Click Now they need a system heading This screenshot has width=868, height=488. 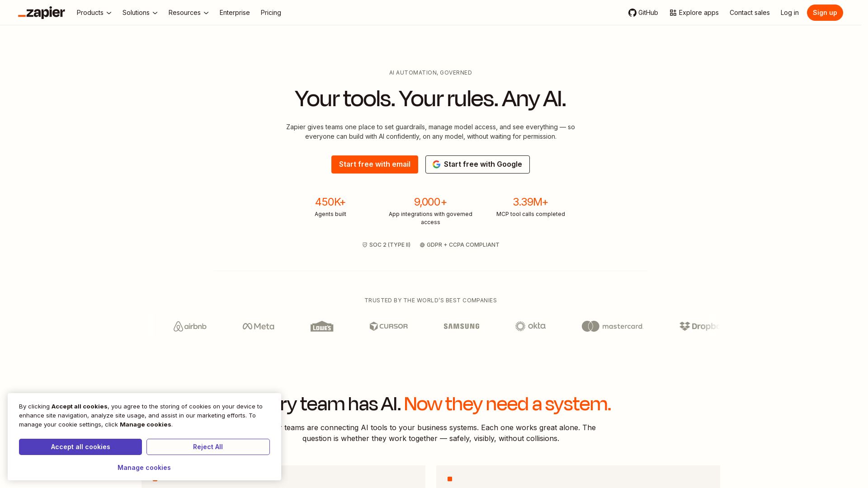(507, 404)
